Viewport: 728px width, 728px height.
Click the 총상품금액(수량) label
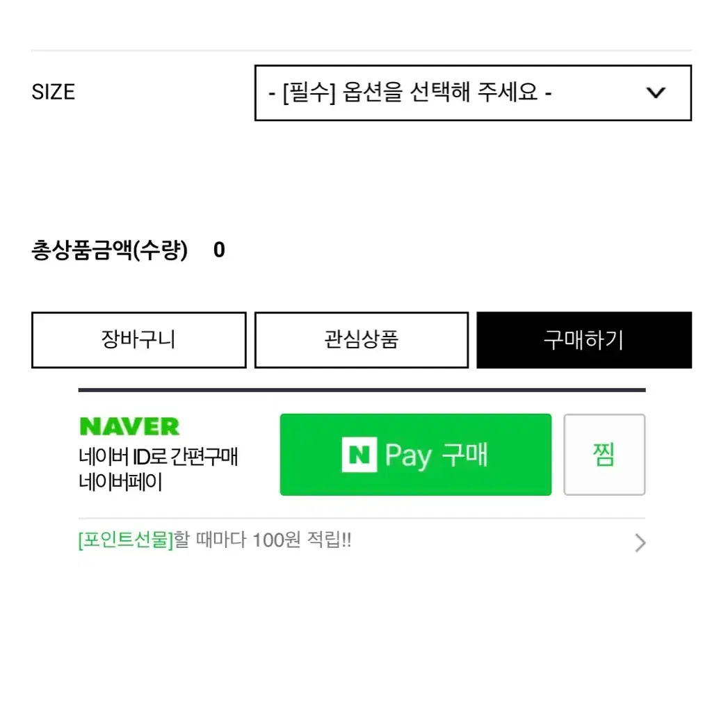tap(110, 250)
